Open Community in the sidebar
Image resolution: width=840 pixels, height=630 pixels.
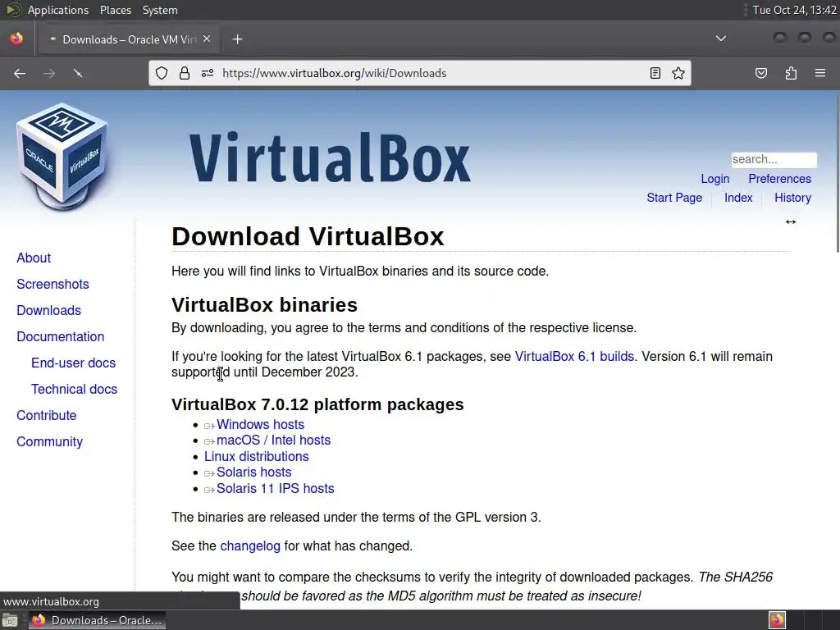coord(50,442)
